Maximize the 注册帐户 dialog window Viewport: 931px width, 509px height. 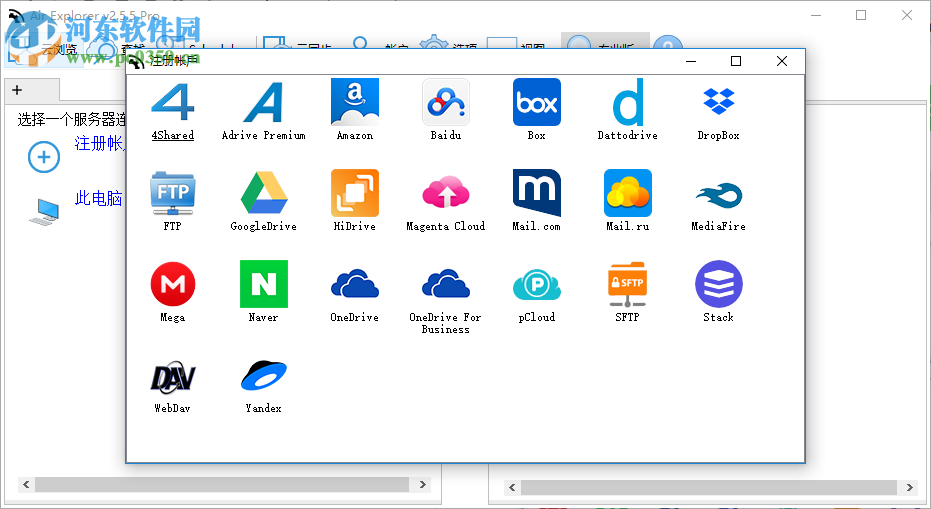pos(736,61)
